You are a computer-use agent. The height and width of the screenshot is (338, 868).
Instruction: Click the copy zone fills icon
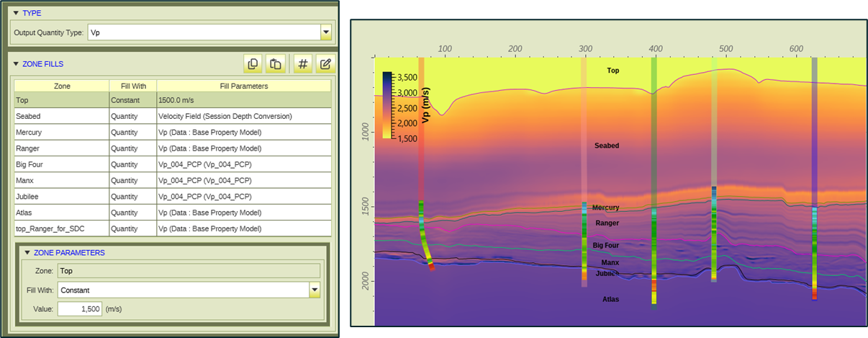click(253, 64)
